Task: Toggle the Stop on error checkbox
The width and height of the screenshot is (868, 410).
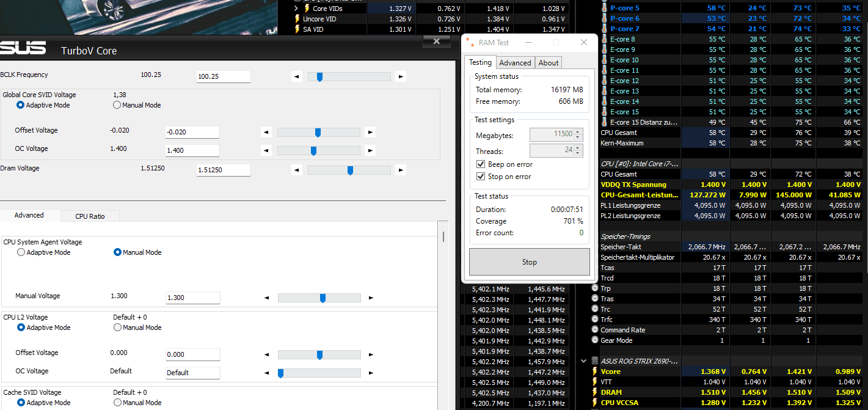Action: (481, 177)
